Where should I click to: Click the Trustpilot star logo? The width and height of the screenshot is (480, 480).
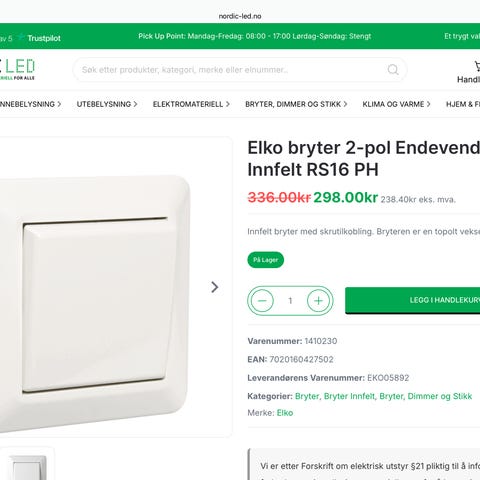[x=21, y=37]
